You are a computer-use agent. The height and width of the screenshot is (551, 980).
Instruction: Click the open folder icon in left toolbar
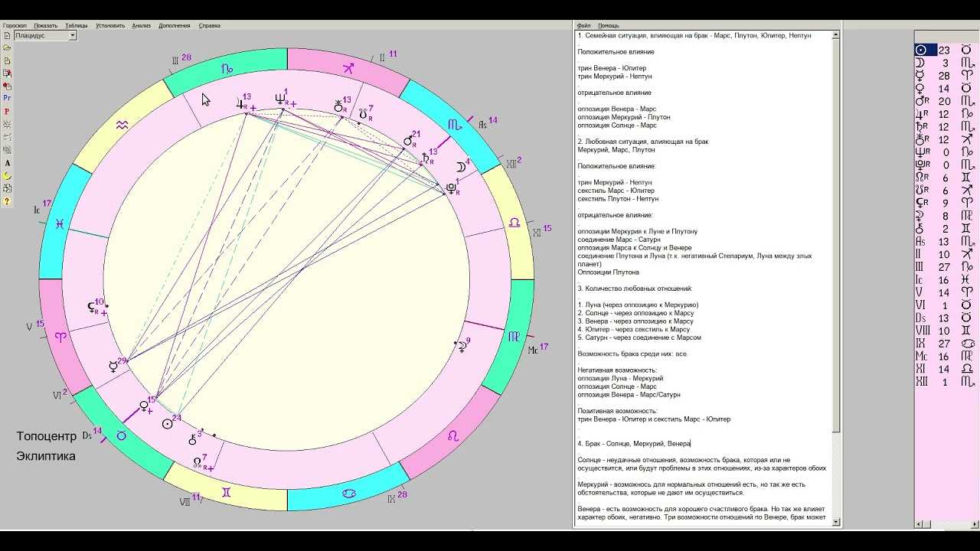[x=7, y=47]
